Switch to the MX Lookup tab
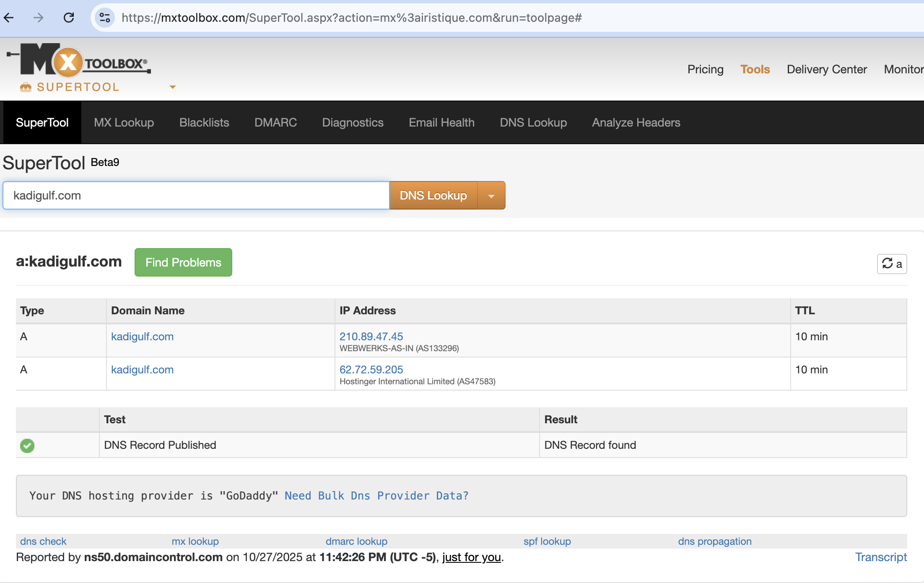Viewport: 924px width, 585px height. tap(124, 123)
